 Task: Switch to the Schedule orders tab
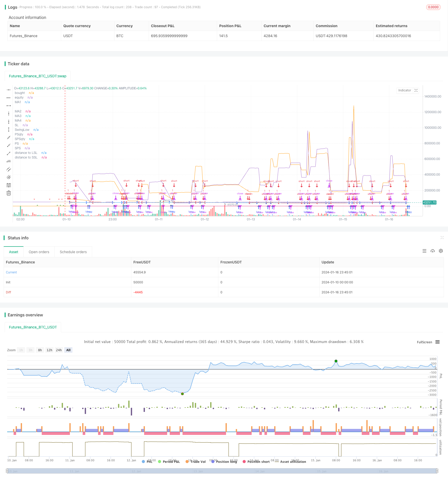pyautogui.click(x=73, y=252)
